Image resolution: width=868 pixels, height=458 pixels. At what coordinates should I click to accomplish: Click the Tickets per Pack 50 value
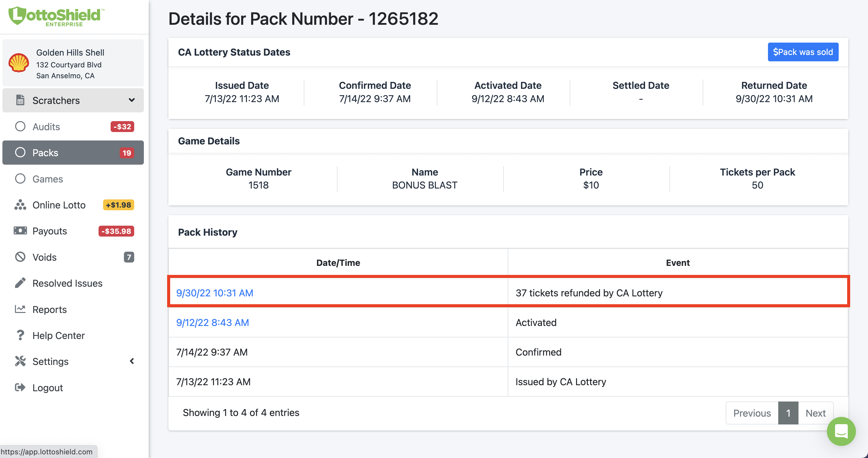pyautogui.click(x=757, y=185)
